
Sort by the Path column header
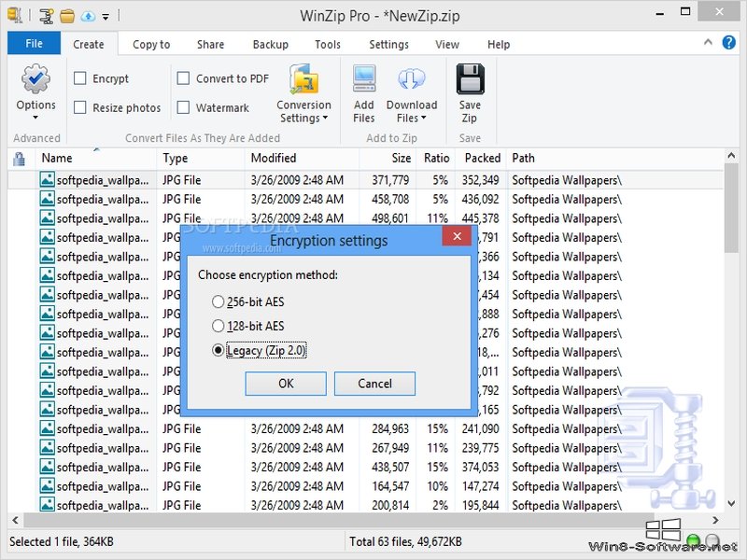(614, 158)
